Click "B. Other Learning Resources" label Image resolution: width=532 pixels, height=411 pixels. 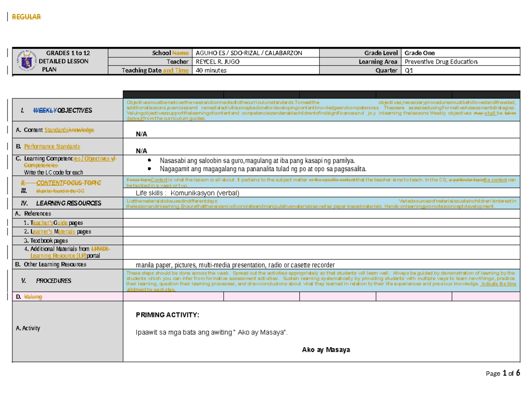coord(51,264)
